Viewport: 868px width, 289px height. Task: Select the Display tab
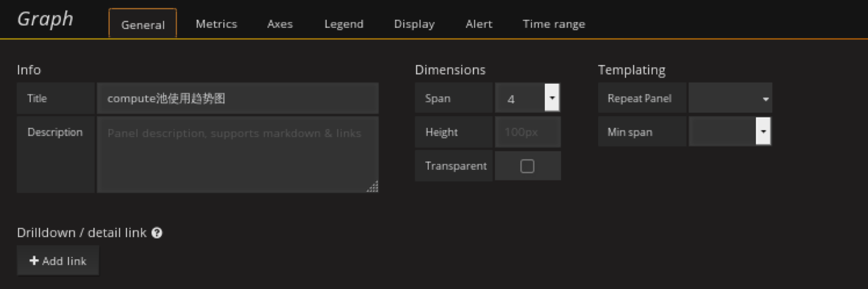pyautogui.click(x=414, y=24)
